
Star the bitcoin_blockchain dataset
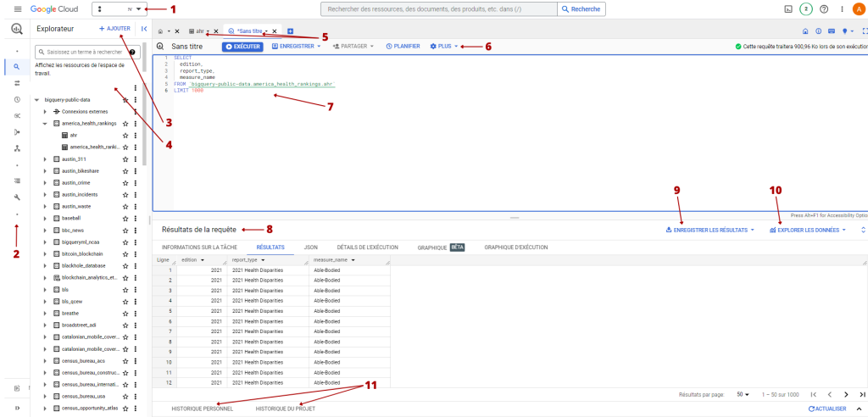[x=125, y=253]
